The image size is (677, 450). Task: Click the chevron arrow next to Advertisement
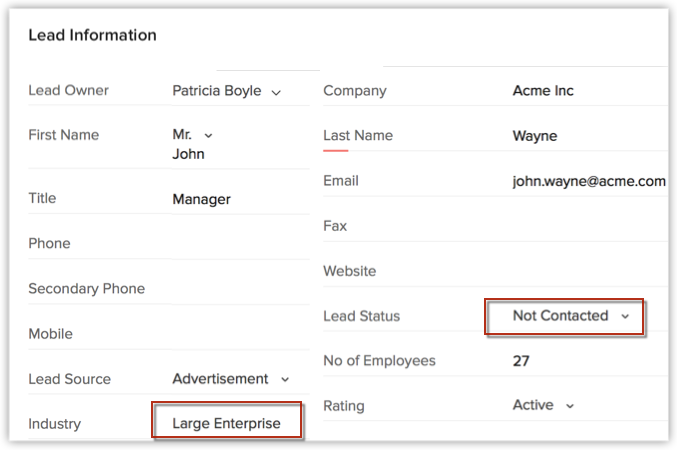(x=284, y=380)
